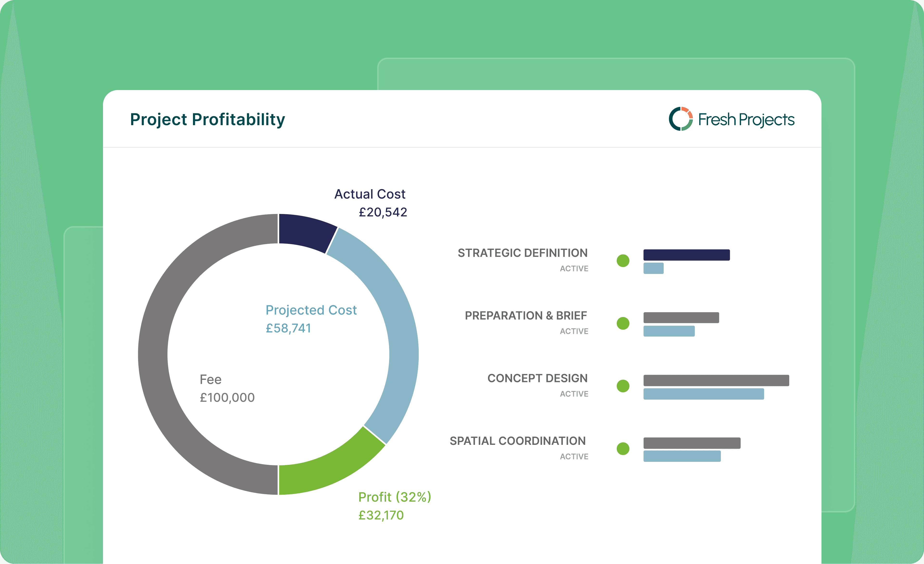The width and height of the screenshot is (924, 564).
Task: Click the Concept Design green status dot
Action: point(623,386)
